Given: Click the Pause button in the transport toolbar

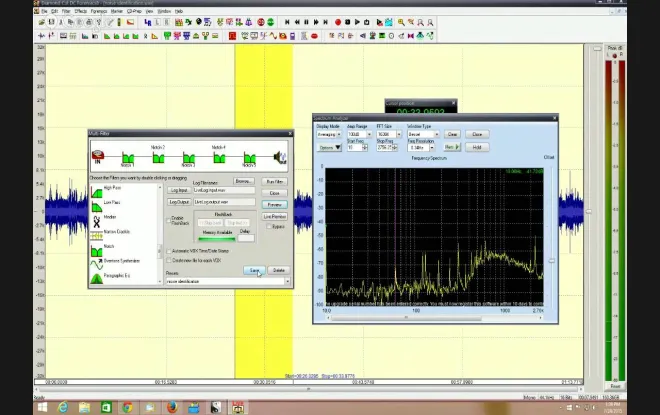Looking at the screenshot, I should click(306, 22).
